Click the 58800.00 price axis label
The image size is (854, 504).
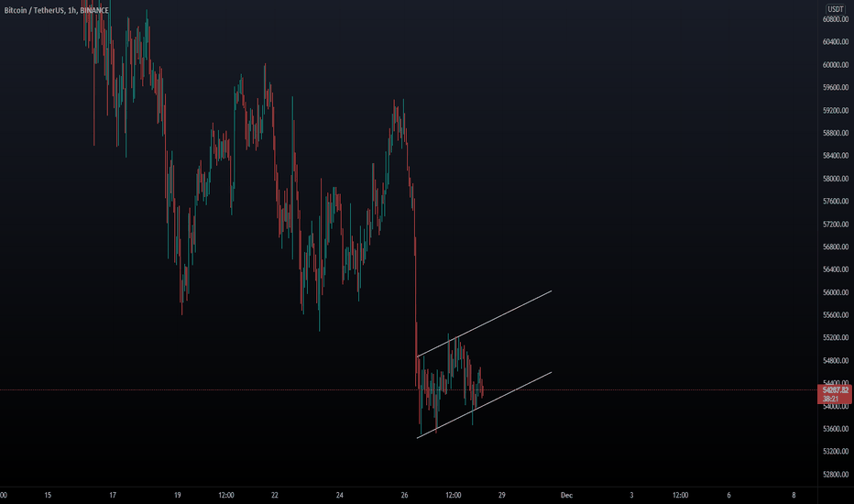point(836,133)
